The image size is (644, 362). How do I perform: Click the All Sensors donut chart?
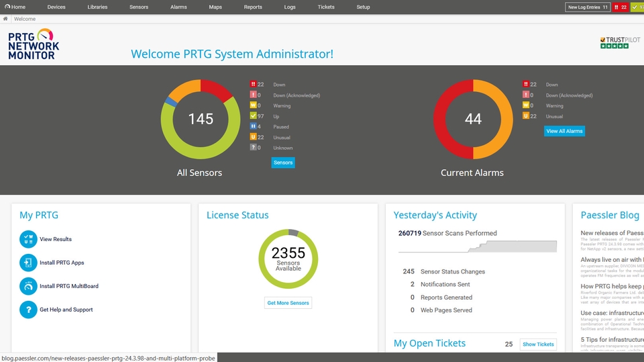coord(200,120)
